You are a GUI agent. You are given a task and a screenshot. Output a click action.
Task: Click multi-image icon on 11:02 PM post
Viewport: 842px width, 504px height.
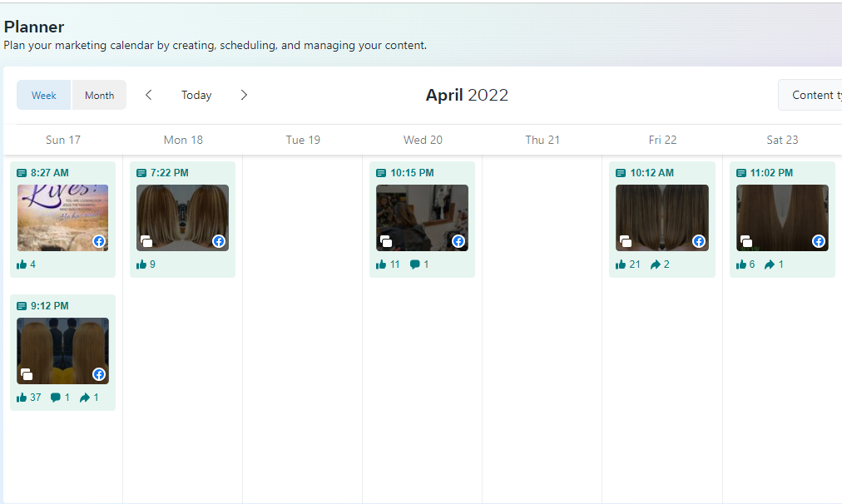(745, 241)
